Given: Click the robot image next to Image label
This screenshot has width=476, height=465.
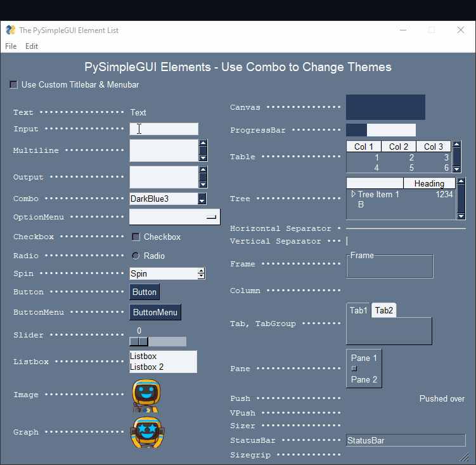Looking at the screenshot, I should point(146,396).
